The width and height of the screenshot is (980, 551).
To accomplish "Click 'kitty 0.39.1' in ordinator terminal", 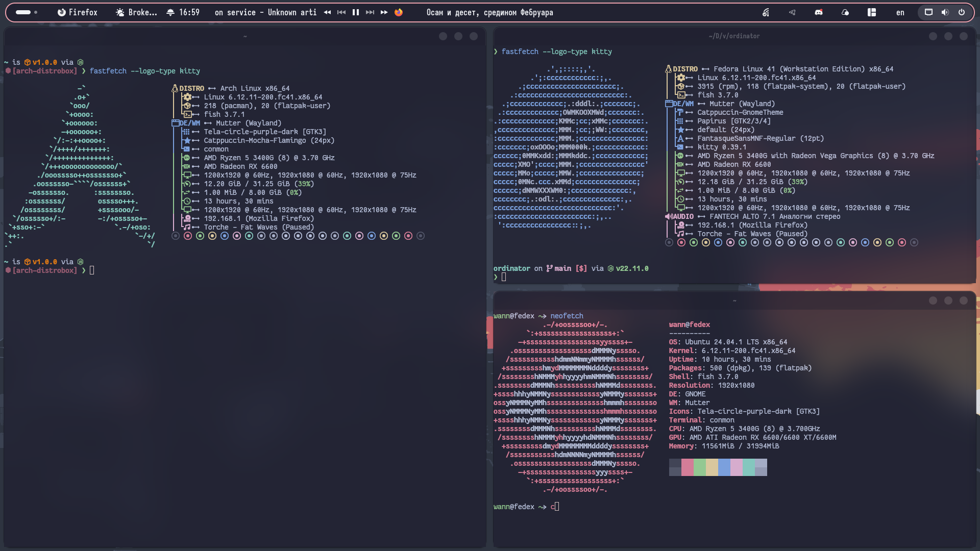I will coord(722,147).
